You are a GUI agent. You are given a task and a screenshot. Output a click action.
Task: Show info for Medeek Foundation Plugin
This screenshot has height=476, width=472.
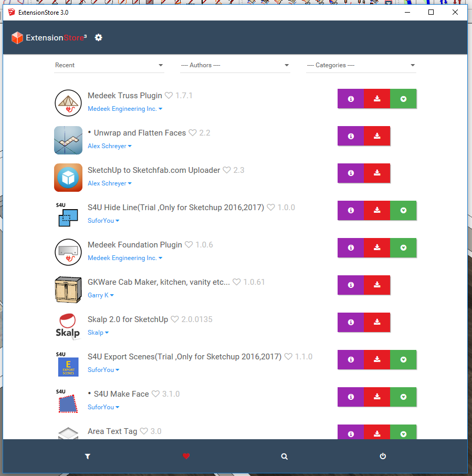[351, 247]
